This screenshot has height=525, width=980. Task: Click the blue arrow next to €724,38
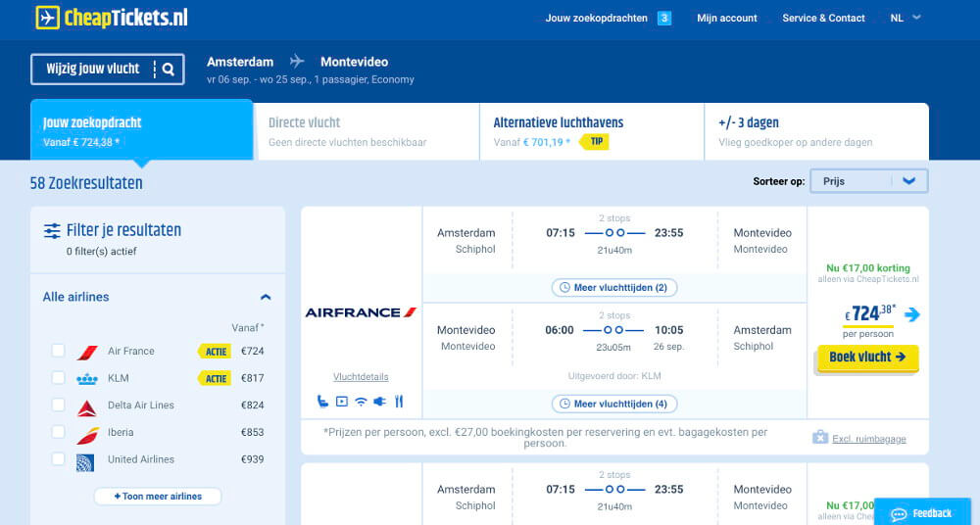pyautogui.click(x=911, y=314)
